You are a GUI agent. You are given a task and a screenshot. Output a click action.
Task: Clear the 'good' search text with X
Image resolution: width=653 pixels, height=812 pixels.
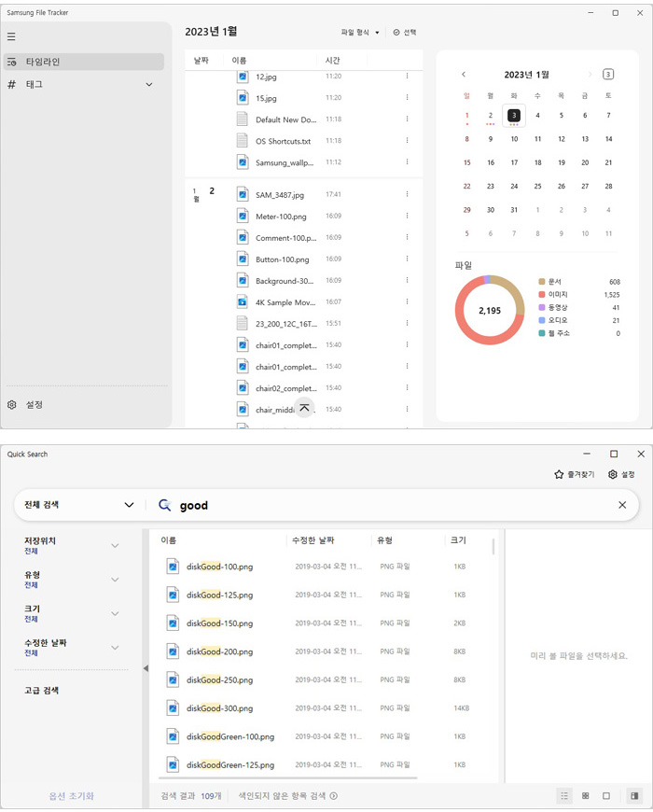[622, 505]
